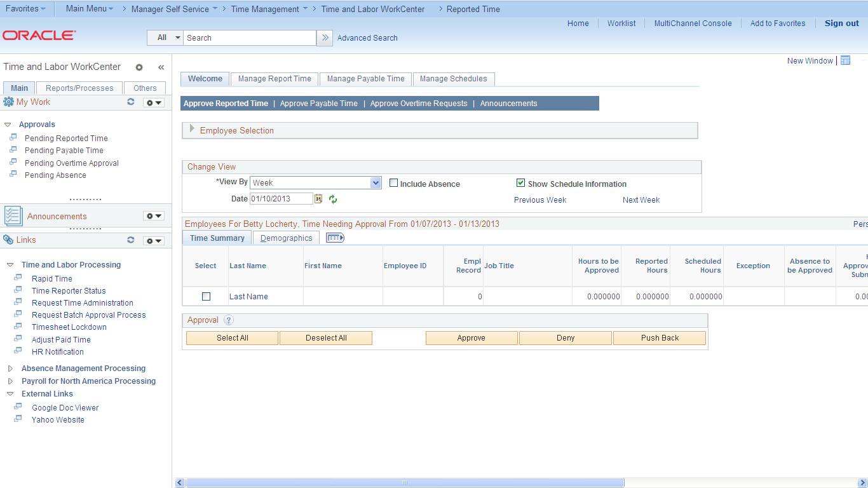Open the calendar picker next to the Date field
868x488 pixels.
coord(318,198)
